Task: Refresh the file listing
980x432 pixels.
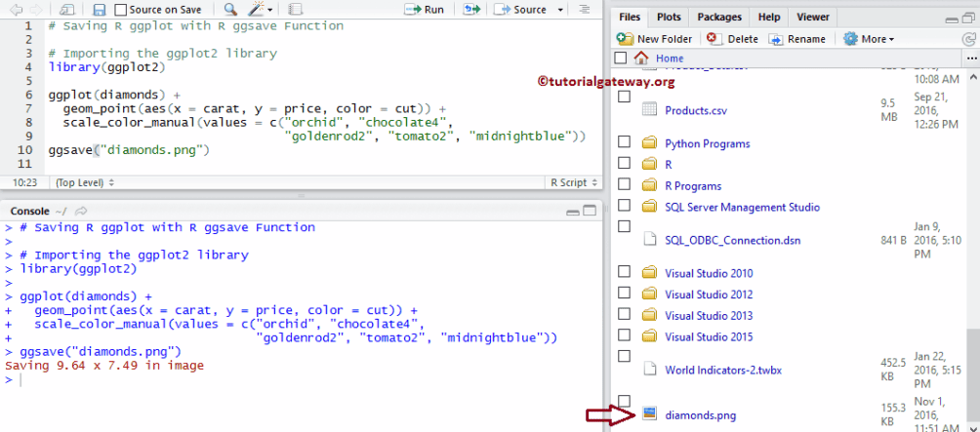Action: (x=968, y=39)
